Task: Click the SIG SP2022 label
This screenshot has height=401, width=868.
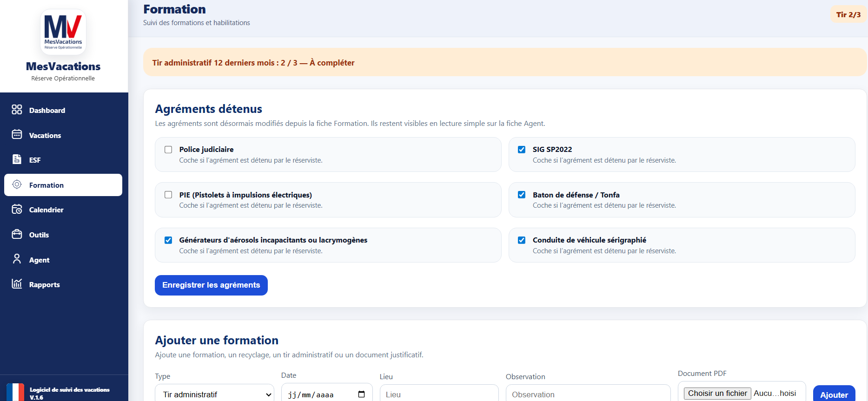Action: pyautogui.click(x=552, y=149)
